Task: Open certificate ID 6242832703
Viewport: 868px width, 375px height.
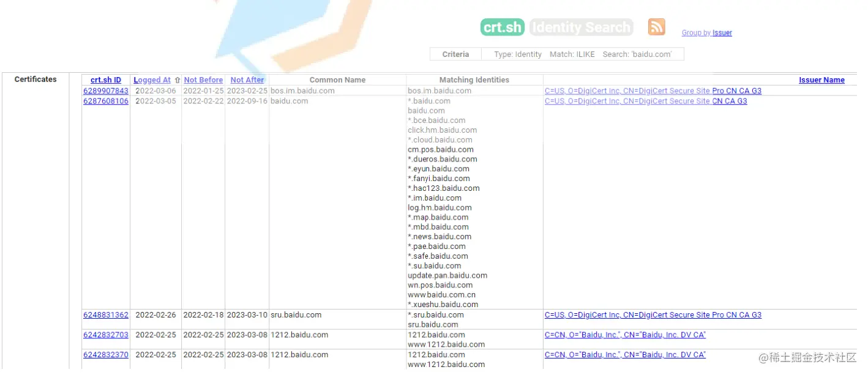Action: tap(106, 335)
